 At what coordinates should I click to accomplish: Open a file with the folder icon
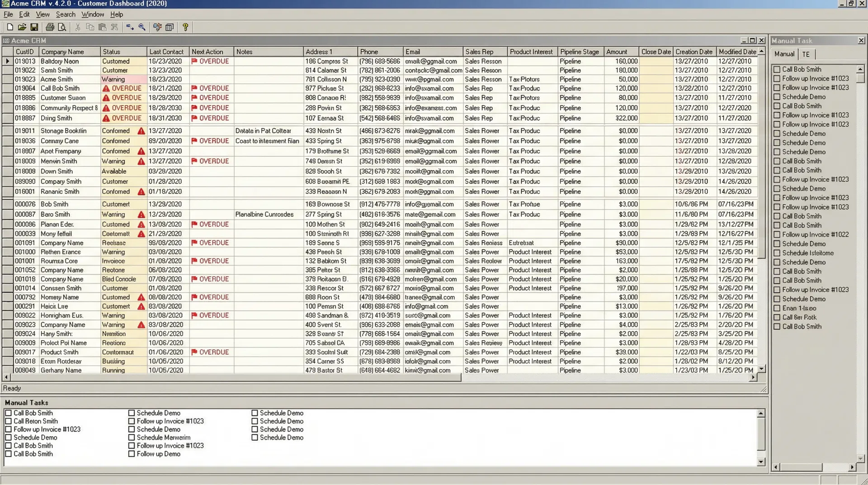point(22,27)
